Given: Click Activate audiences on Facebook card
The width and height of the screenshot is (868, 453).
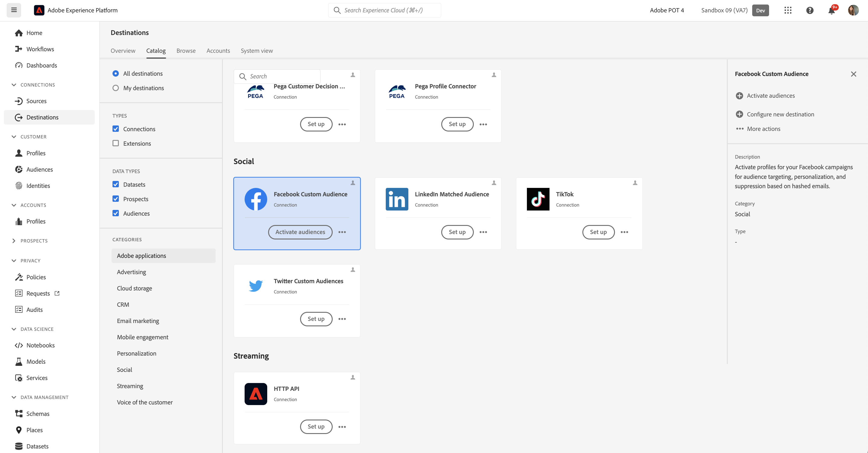Looking at the screenshot, I should (300, 232).
